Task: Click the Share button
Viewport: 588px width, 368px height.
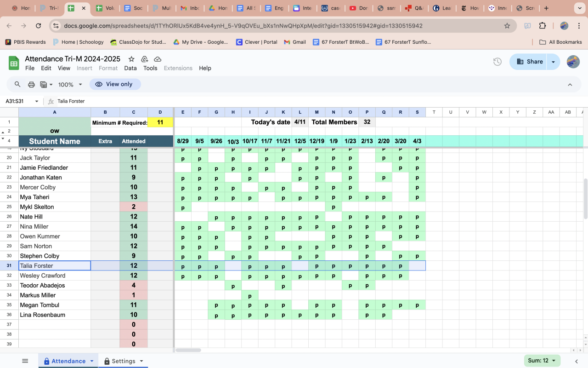Action: (x=530, y=62)
